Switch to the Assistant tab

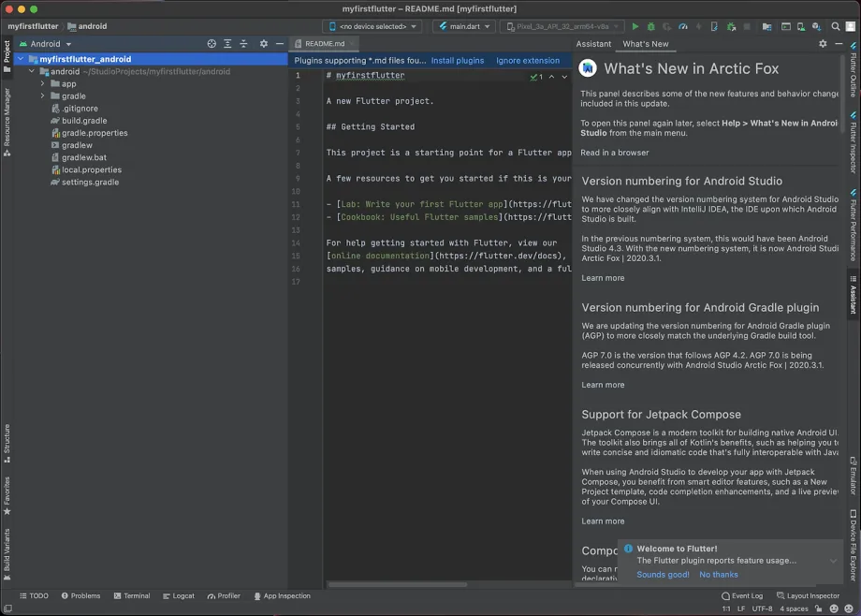593,44
